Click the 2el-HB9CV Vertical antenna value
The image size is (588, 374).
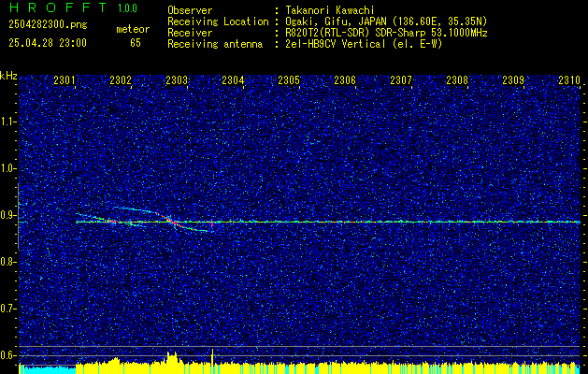364,44
